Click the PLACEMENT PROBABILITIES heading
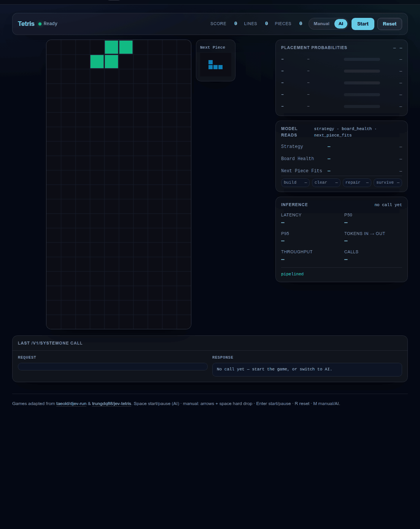The image size is (420, 529). [314, 48]
